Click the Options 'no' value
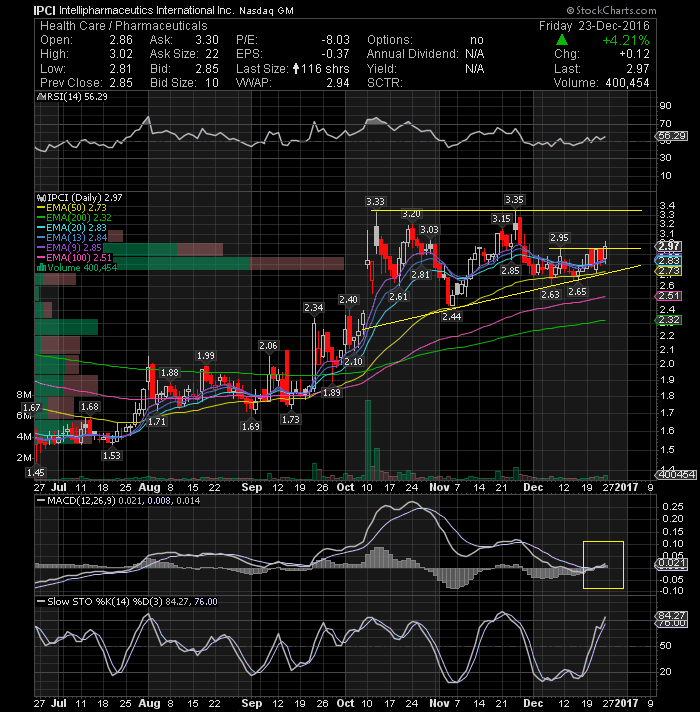 point(477,40)
